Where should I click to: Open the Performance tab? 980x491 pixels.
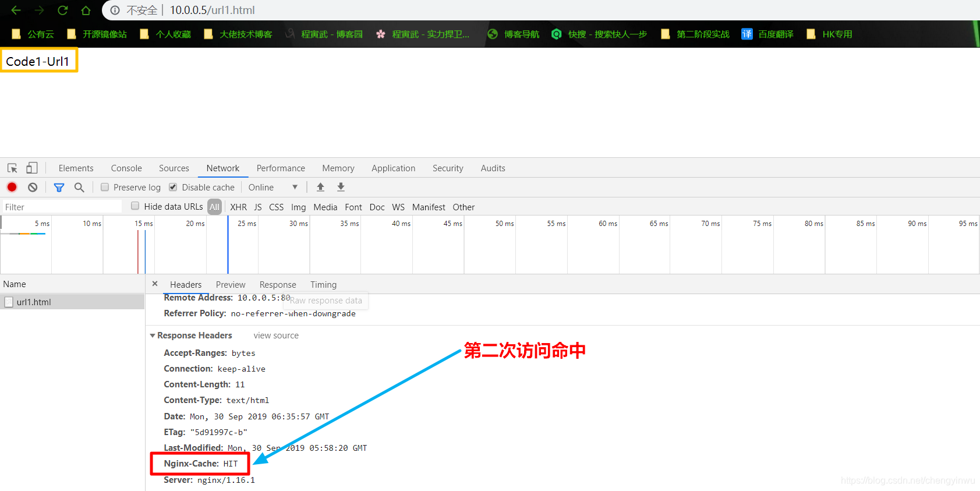281,168
